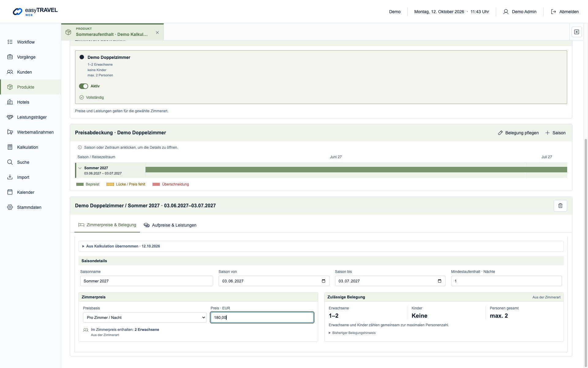
Task: Open Kalender section
Action: [x=30, y=192]
